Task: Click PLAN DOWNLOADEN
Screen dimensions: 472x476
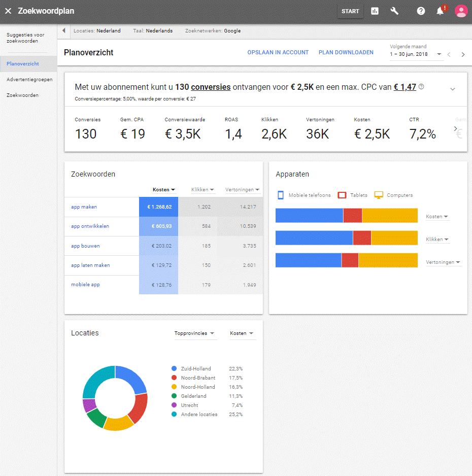Action: tap(346, 52)
